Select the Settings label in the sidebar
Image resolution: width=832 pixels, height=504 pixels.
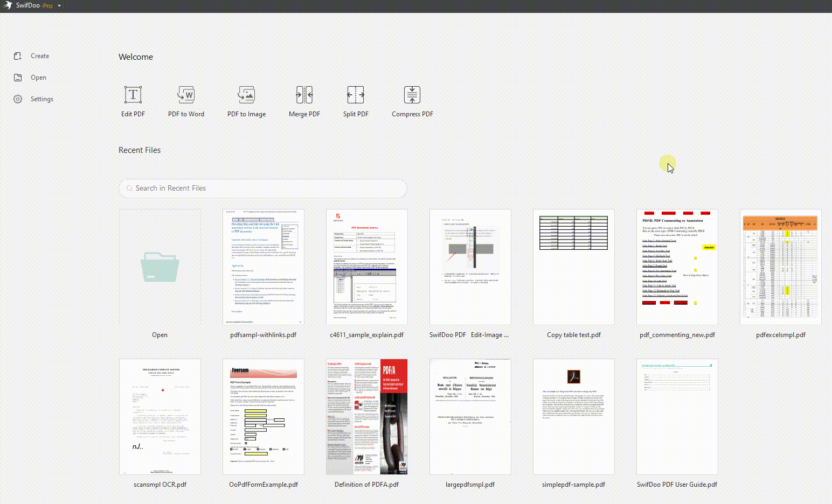tap(42, 99)
